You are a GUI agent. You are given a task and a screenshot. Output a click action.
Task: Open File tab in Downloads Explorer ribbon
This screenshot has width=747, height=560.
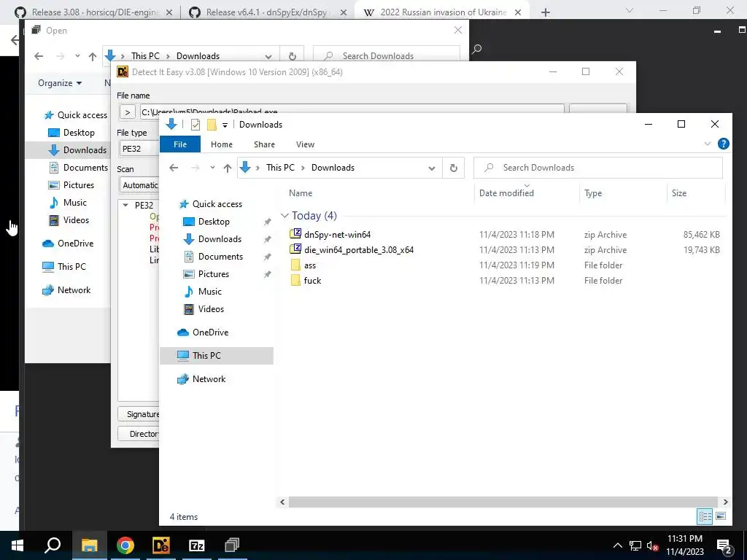click(180, 144)
